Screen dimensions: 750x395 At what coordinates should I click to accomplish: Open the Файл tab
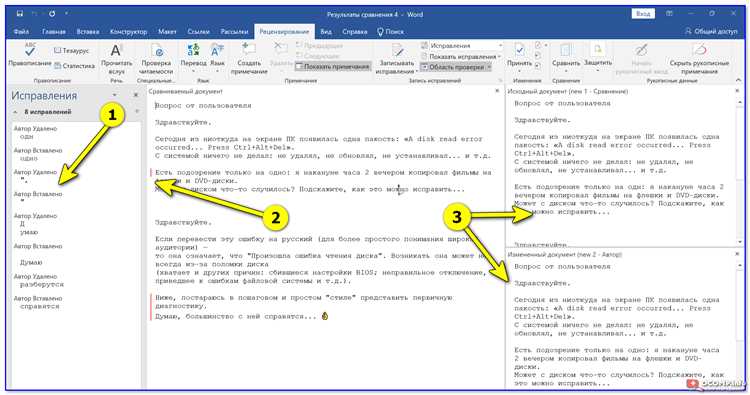tap(21, 32)
